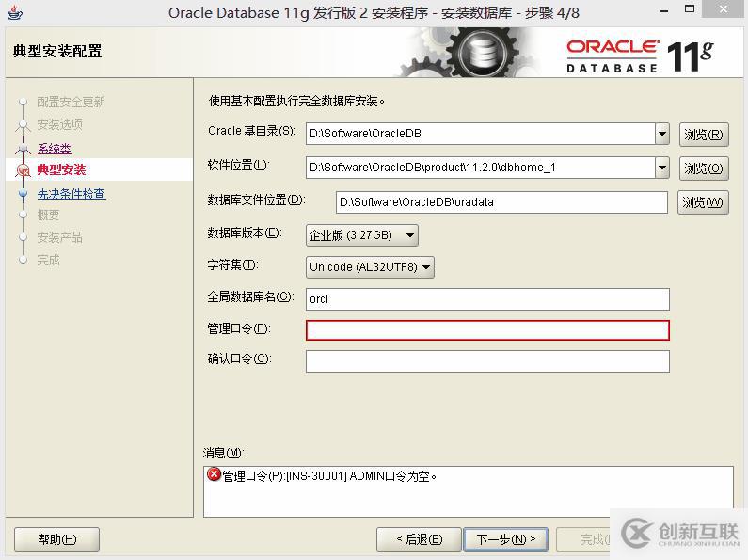Viewport: 748px width, 560px height.
Task: Close the Oracle installer window
Action: [724, 9]
